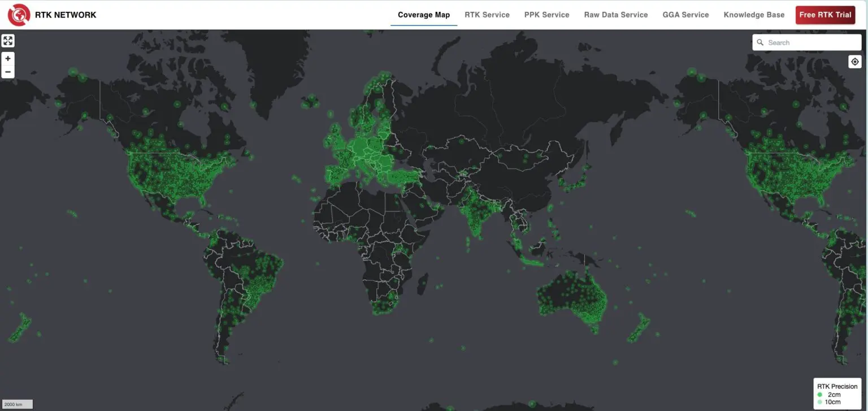Viewport: 868px width, 411px height.
Task: Click the RTK Network globe logo
Action: (19, 15)
